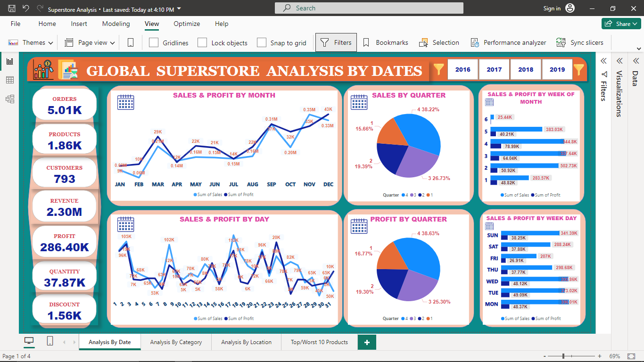
Task: Select the 2018 year slicer button
Action: [x=526, y=69]
